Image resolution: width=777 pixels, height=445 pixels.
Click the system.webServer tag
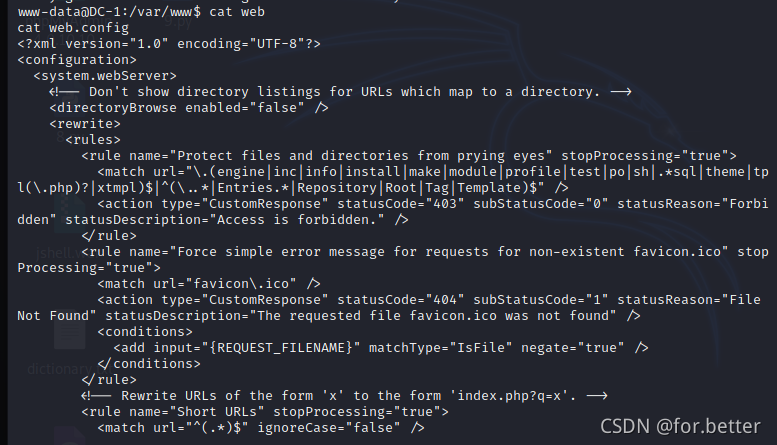(105, 76)
